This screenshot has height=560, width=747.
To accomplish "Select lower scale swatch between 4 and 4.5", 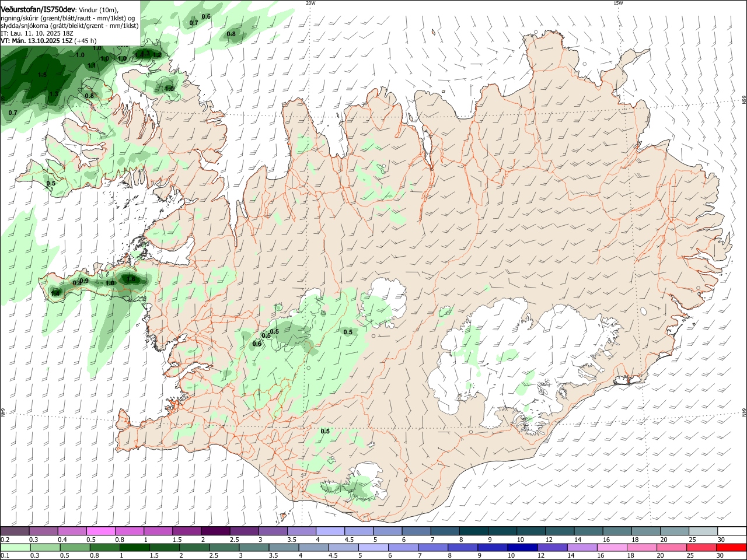I will 314,547.
